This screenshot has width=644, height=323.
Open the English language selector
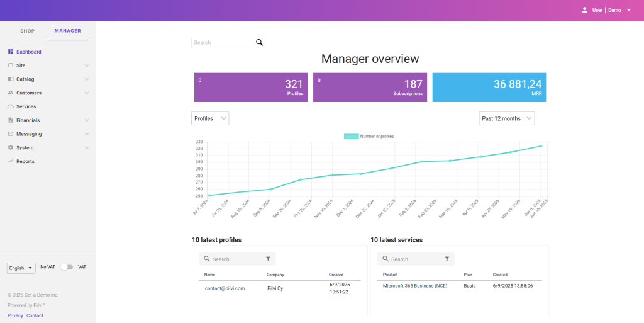21,268
